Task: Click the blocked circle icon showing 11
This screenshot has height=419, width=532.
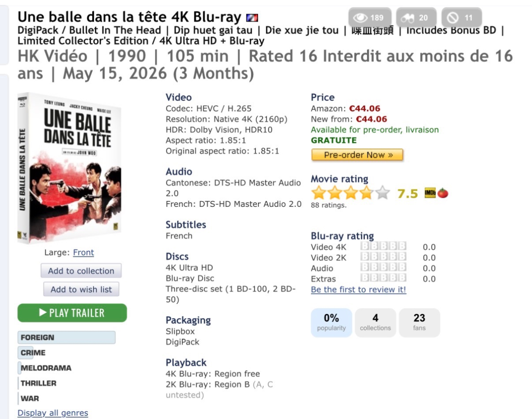Action: click(452, 18)
